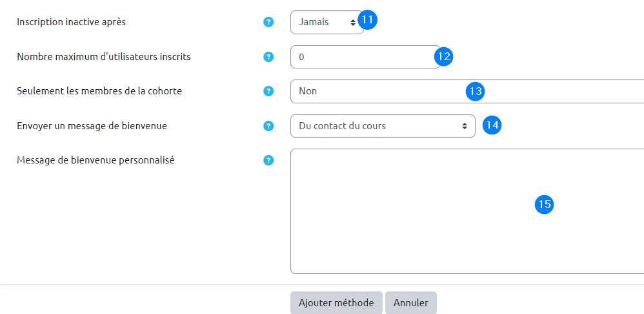Open help for Inscription inactive après
This screenshot has width=644, height=314.
coord(269,22)
